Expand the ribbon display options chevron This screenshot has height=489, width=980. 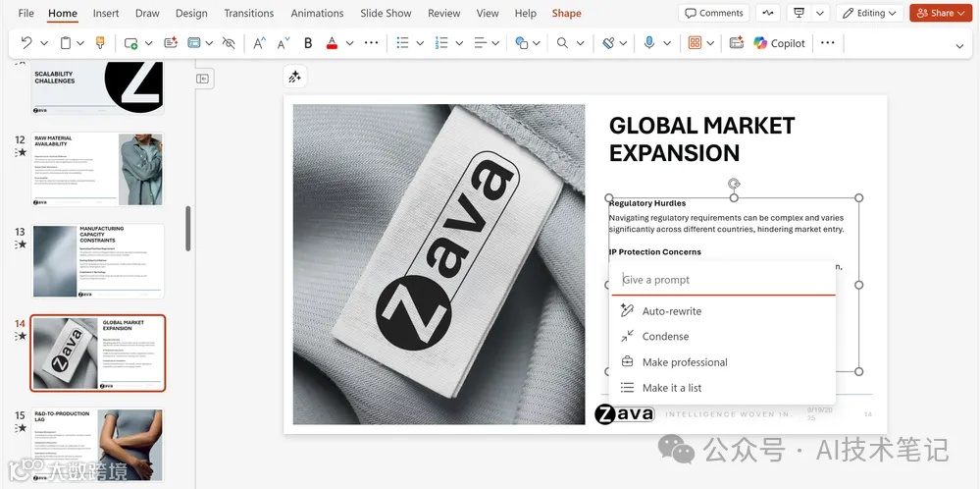click(x=958, y=45)
